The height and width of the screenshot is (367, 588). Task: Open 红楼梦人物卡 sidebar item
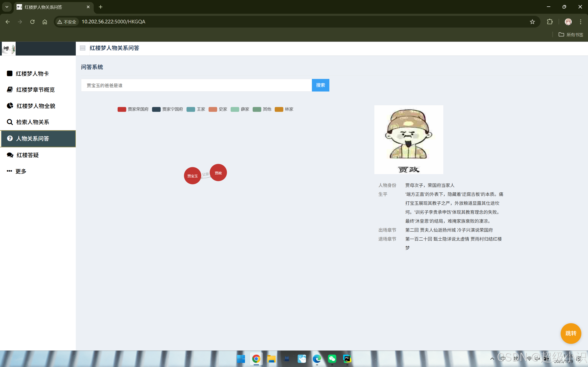point(32,74)
